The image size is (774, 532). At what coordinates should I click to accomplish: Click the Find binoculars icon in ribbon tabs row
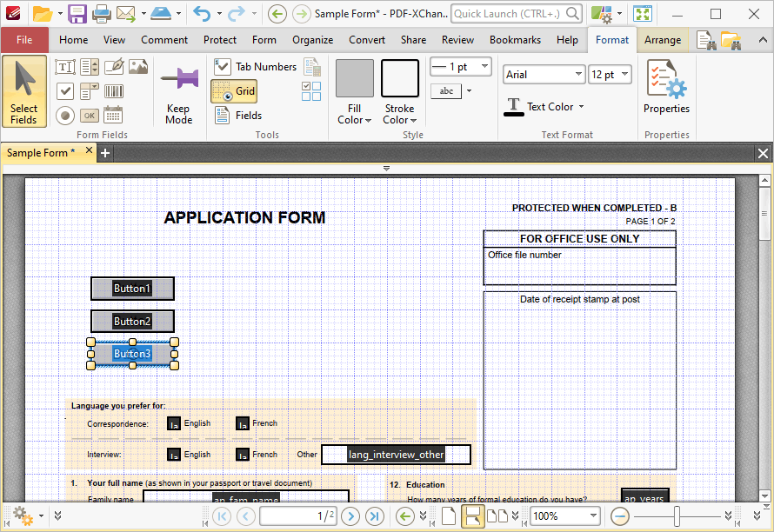click(x=706, y=41)
